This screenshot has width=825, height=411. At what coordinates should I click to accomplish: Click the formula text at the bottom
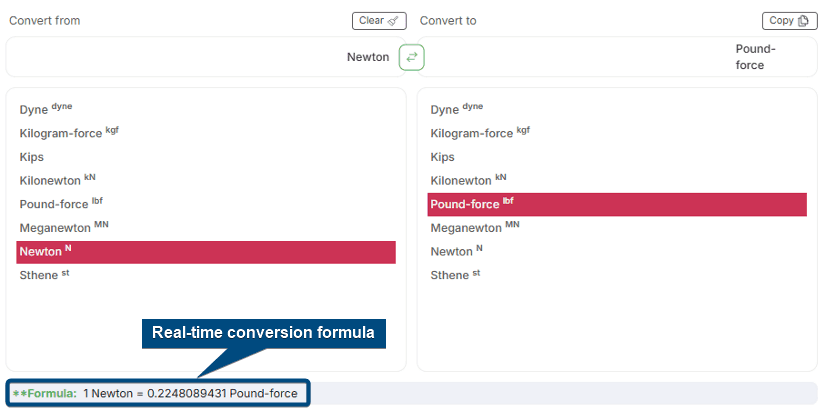point(190,394)
